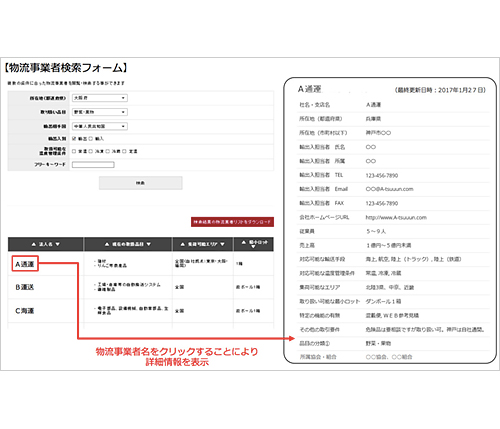
Task: Sort 最小ロット column descending
Action: click(x=253, y=247)
